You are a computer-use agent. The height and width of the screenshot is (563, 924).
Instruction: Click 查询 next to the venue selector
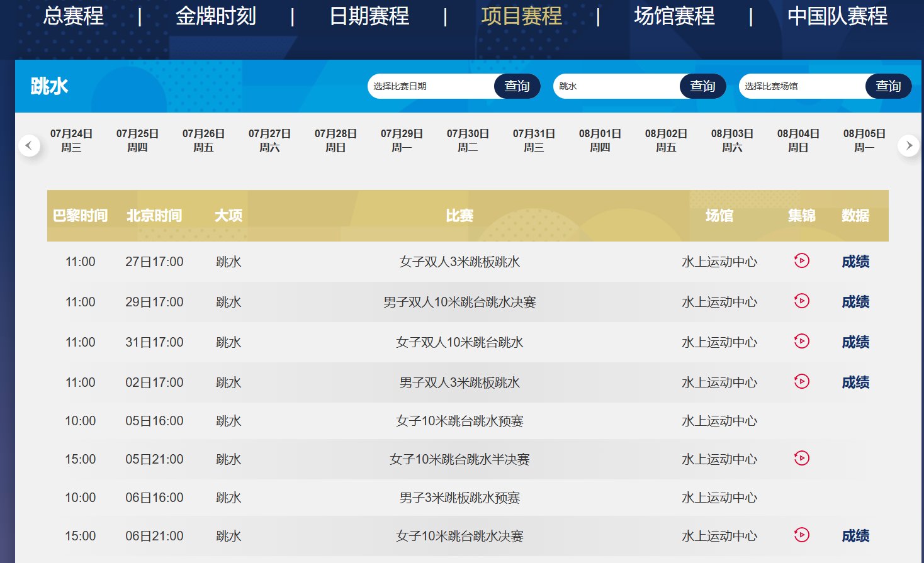pos(889,86)
